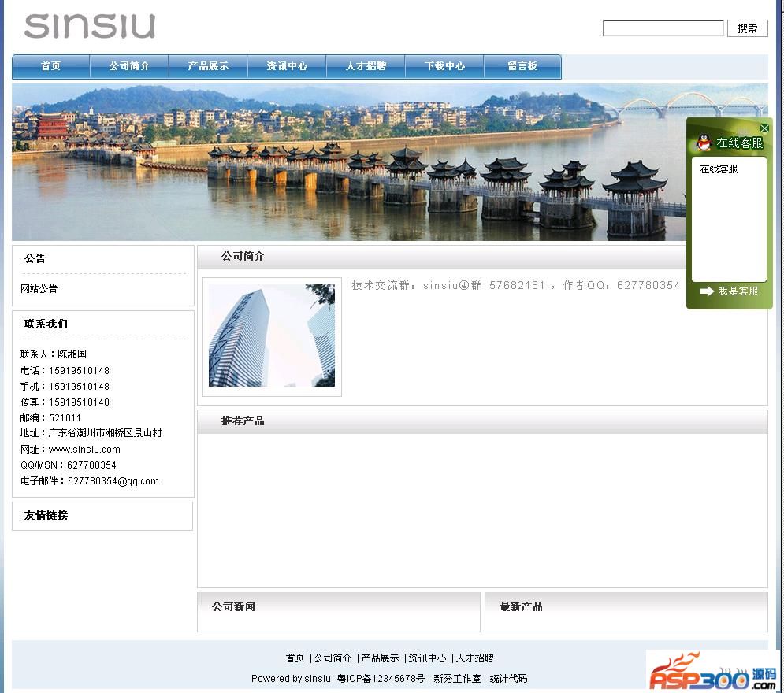Click the 搜索 search button
Viewport: 784px width, 693px height.
(747, 28)
